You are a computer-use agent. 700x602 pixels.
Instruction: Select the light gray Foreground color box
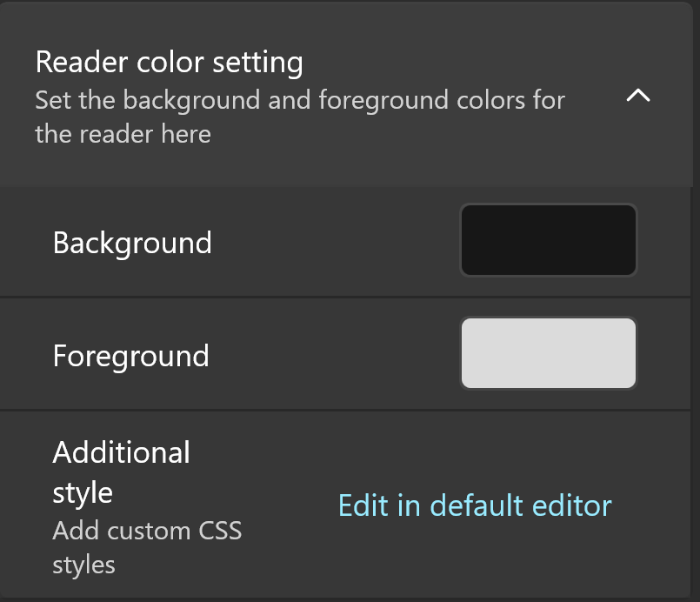coord(548,353)
